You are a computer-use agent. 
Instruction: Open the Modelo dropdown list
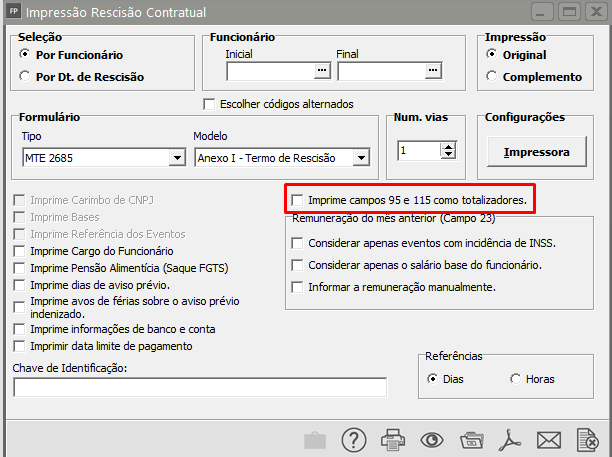point(361,157)
